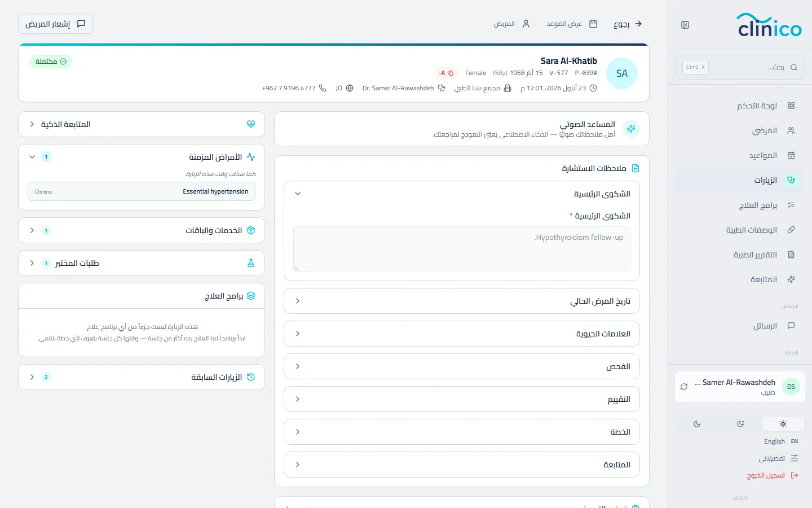The image size is (812, 508).
Task: Click تسجيل الخروج to log out
Action: [x=773, y=475]
